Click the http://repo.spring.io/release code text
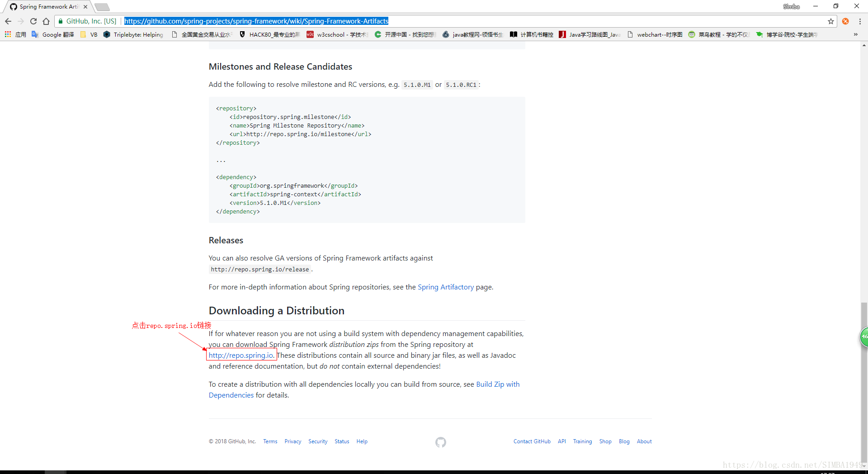 pyautogui.click(x=260, y=270)
